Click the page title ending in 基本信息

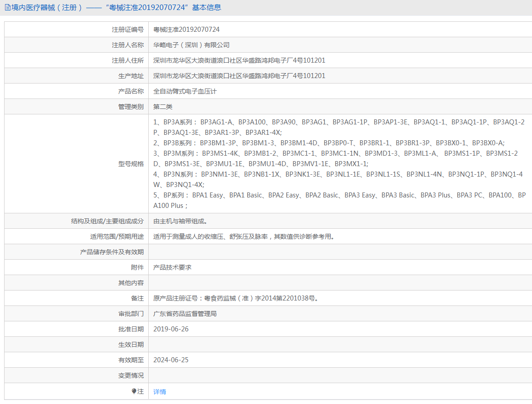click(117, 7)
